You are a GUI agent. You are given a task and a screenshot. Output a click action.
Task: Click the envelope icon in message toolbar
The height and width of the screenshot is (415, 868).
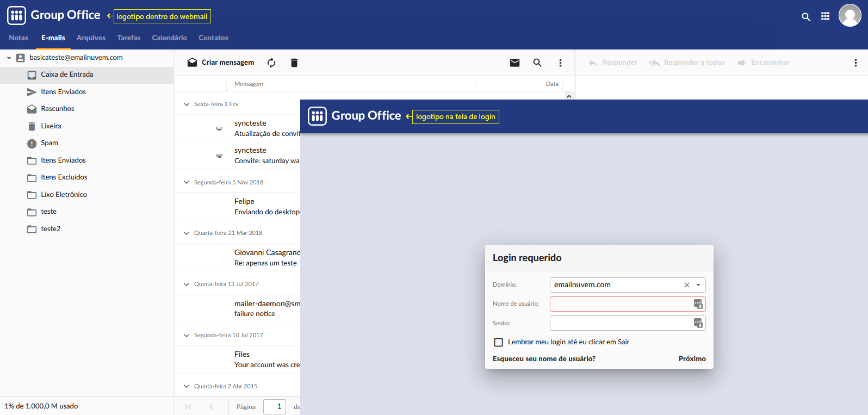514,63
